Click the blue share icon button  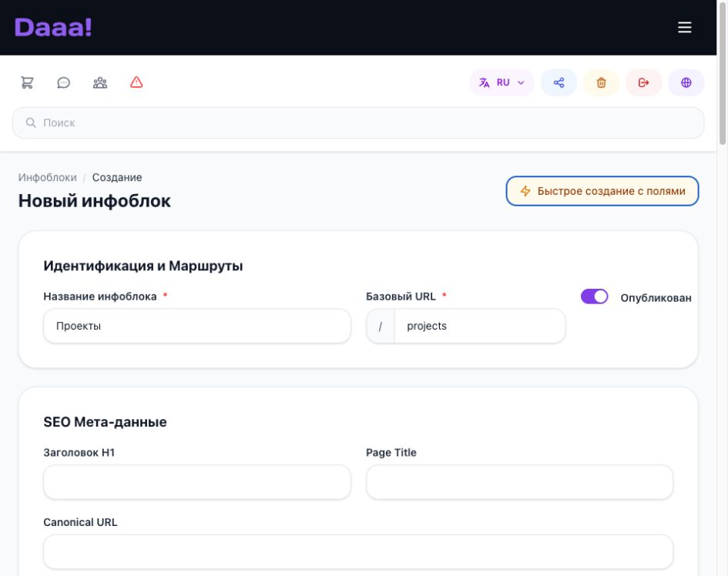click(x=559, y=82)
